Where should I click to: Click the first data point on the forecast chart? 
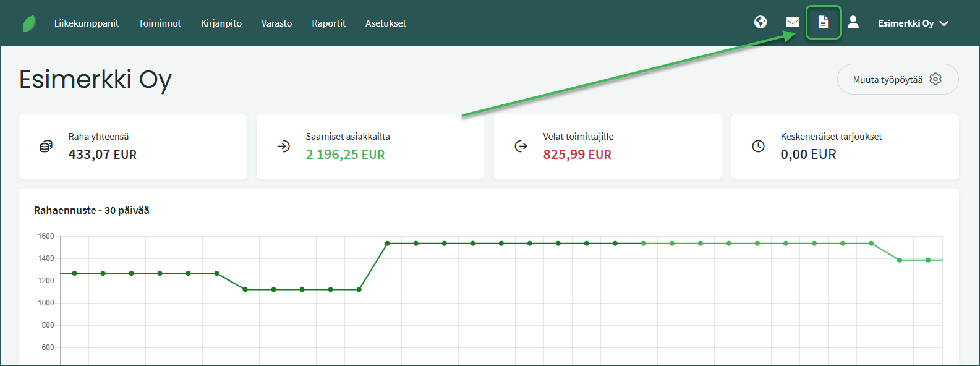coord(75,273)
